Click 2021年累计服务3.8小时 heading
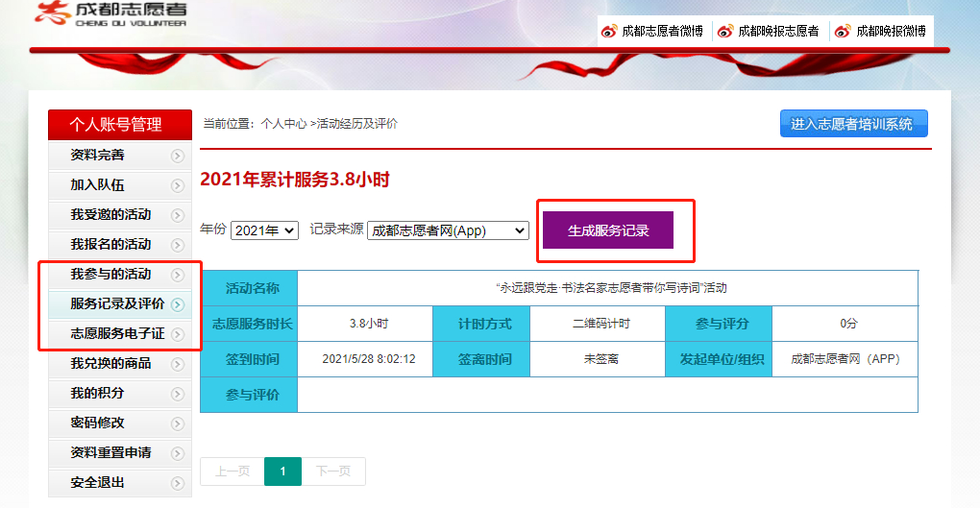This screenshot has height=508, width=980. tap(294, 180)
